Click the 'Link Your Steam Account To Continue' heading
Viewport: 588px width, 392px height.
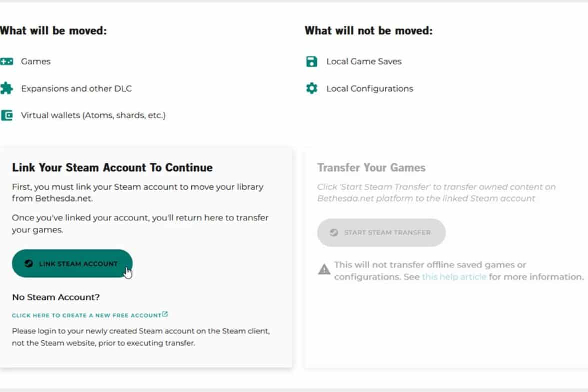coord(112,168)
